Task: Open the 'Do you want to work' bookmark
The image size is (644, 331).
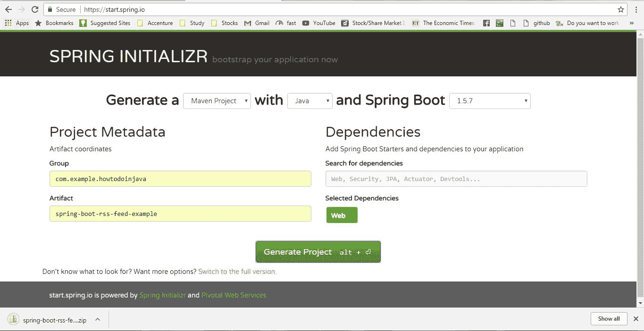Action: coord(587,23)
